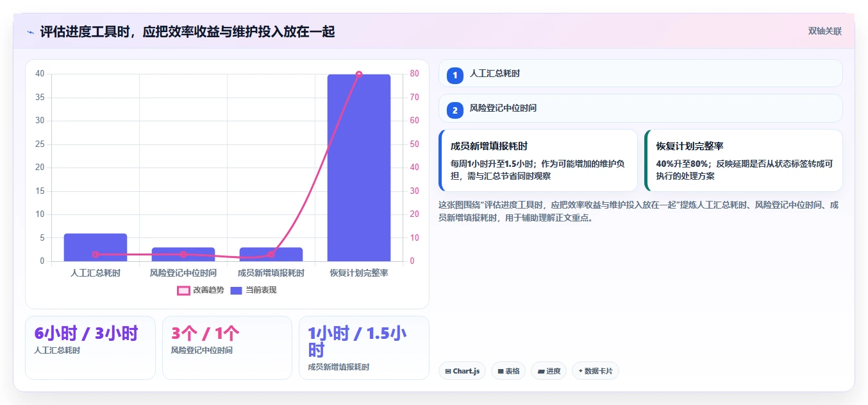
Task: Click trend line point over 人工汇总耗时
Action: point(96,254)
